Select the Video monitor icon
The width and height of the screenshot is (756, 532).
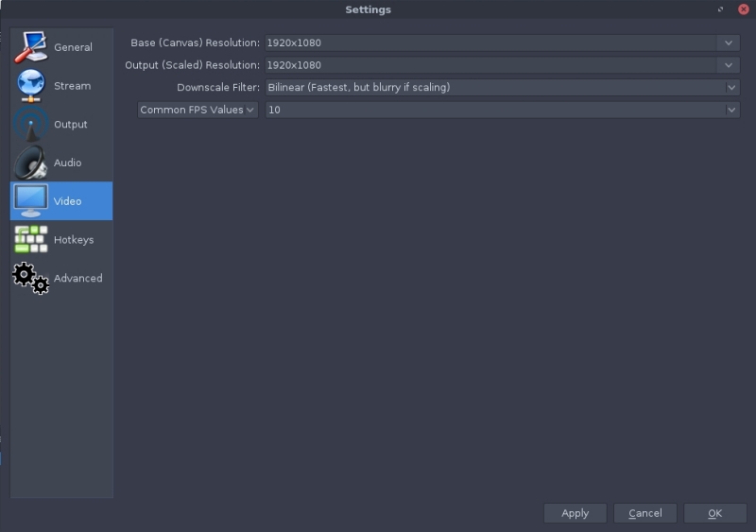point(30,201)
